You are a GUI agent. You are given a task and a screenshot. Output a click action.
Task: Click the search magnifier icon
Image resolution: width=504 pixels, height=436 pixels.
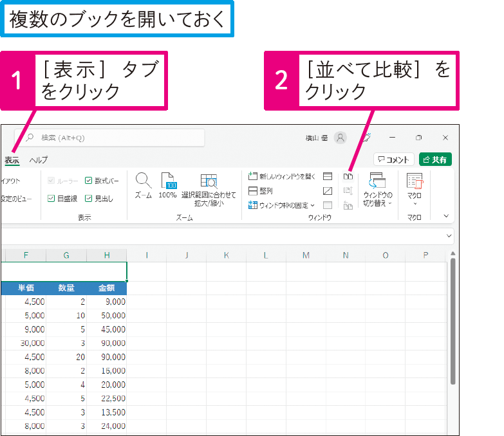pyautogui.click(x=30, y=138)
